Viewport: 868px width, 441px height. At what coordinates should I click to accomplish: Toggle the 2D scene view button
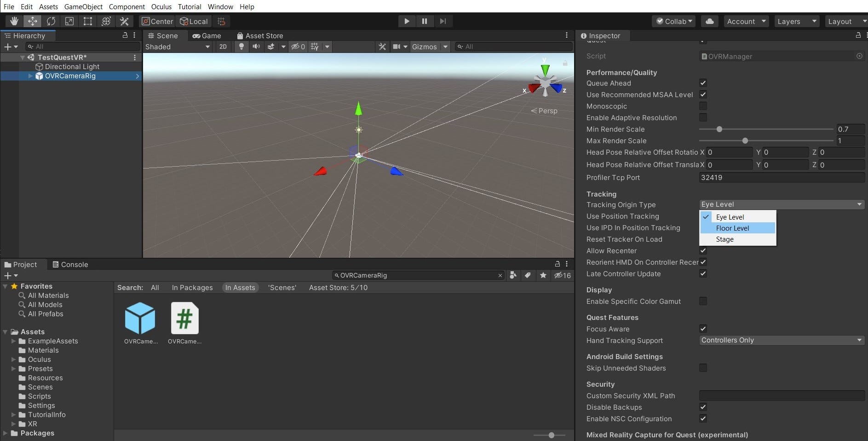point(223,46)
